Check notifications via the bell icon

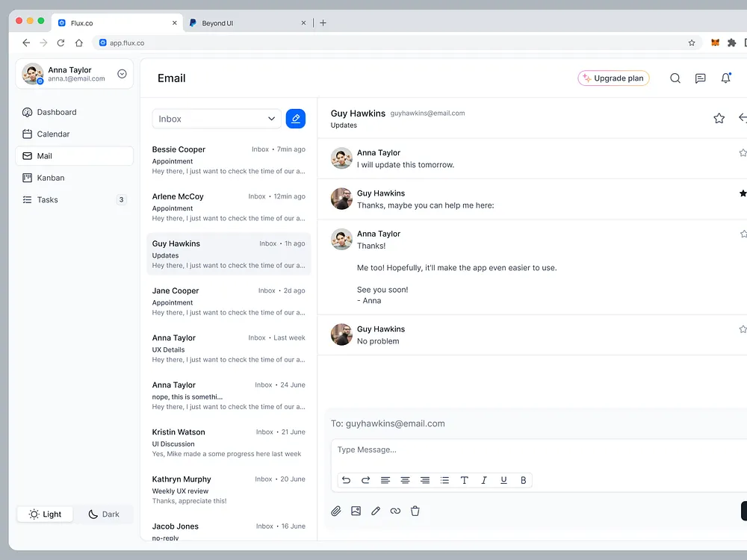[725, 78]
